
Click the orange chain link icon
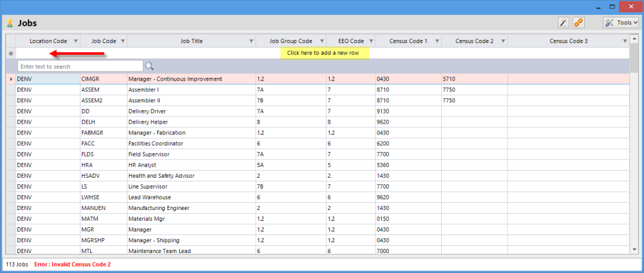(x=579, y=23)
